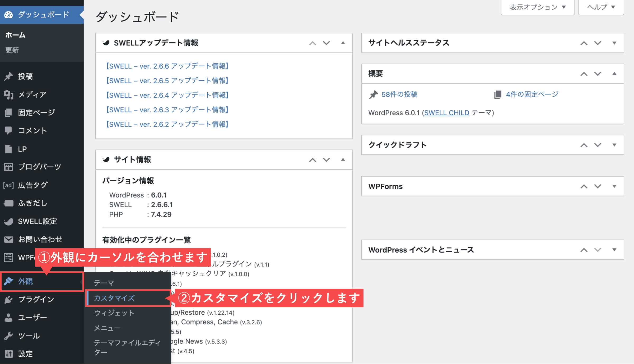This screenshot has width=634, height=364.
Task: Expand the WPForms dashboard panel
Action: click(614, 186)
